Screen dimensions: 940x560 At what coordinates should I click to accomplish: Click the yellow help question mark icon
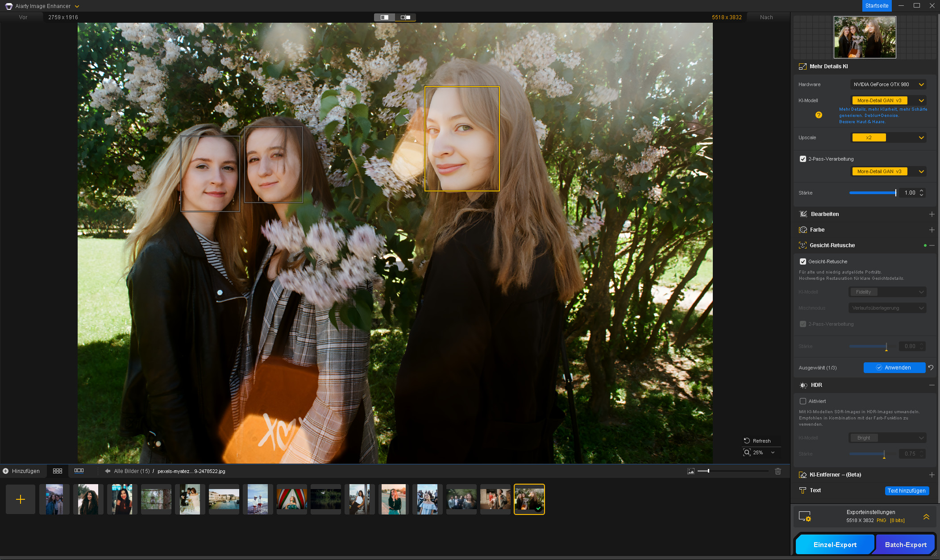(819, 115)
